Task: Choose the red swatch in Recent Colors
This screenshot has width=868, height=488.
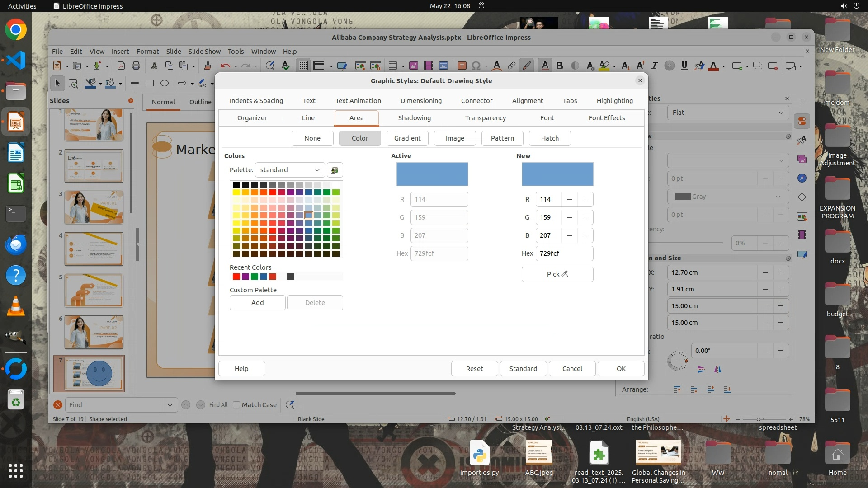Action: 236,277
